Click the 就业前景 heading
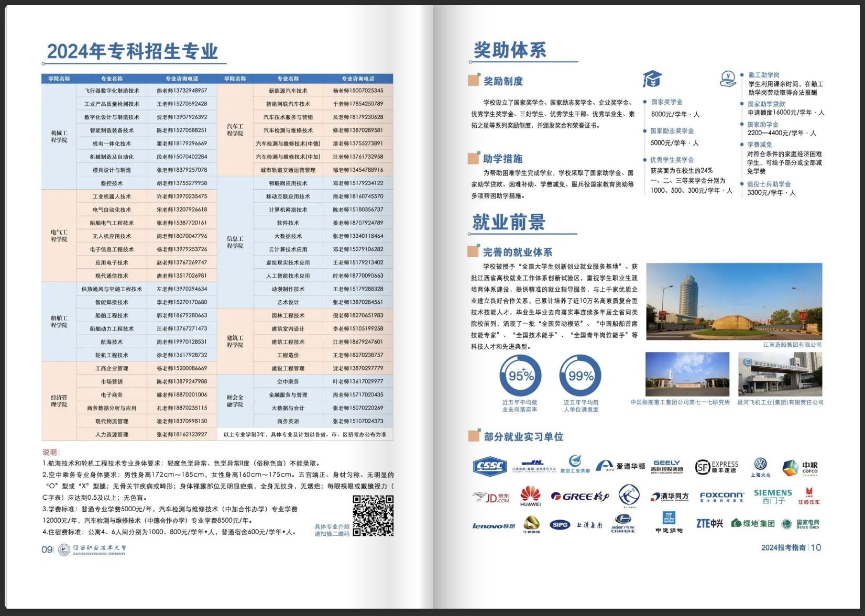 [x=509, y=222]
